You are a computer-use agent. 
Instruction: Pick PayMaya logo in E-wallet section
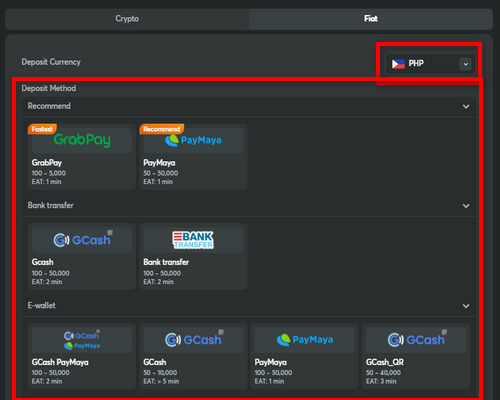304,340
